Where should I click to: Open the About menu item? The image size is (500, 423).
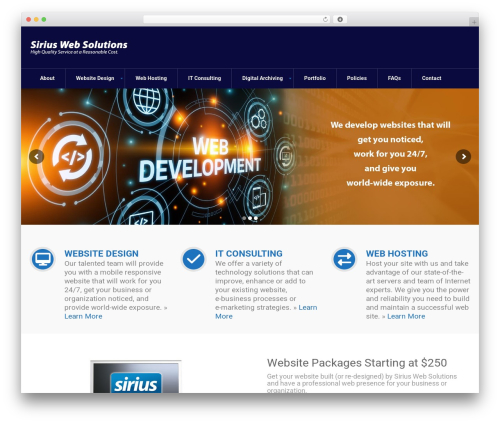(x=47, y=78)
